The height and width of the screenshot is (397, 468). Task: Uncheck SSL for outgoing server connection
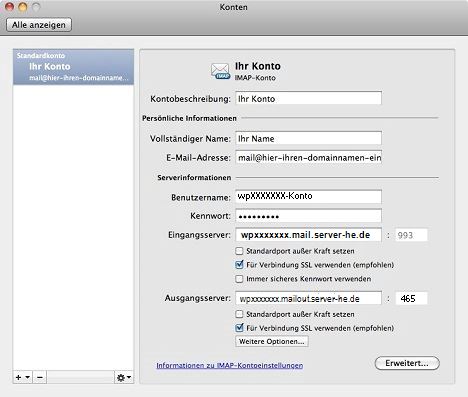point(239,328)
